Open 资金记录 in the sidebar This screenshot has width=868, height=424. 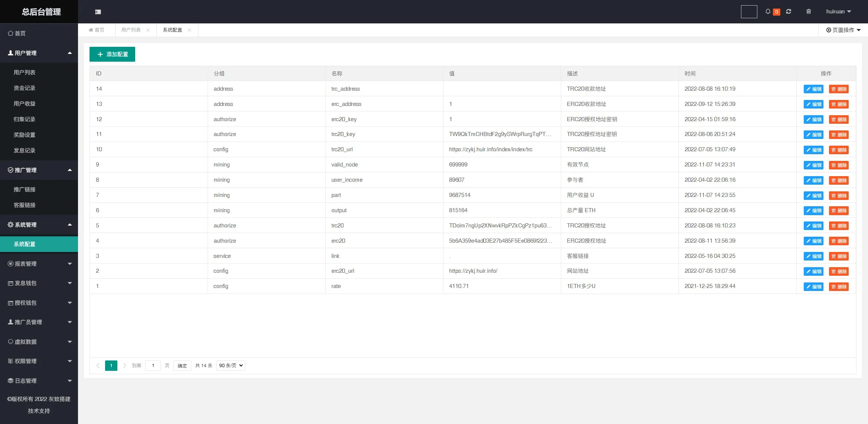coord(25,88)
